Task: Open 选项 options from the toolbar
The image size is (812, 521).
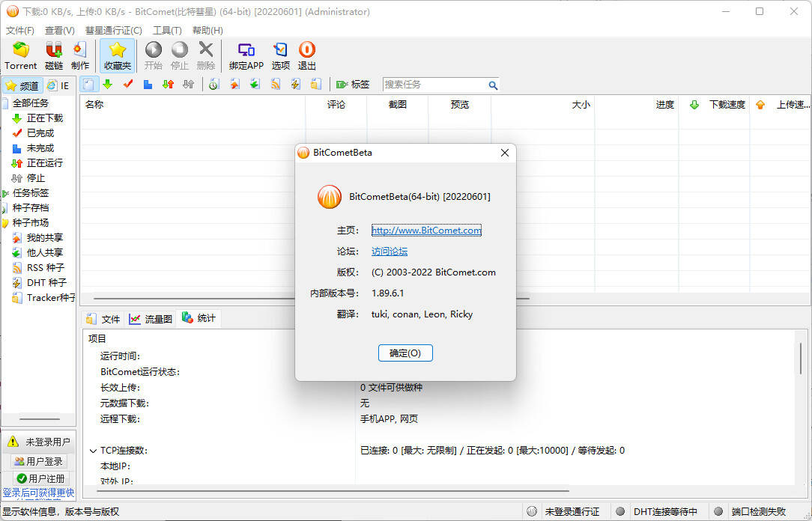Action: 281,55
